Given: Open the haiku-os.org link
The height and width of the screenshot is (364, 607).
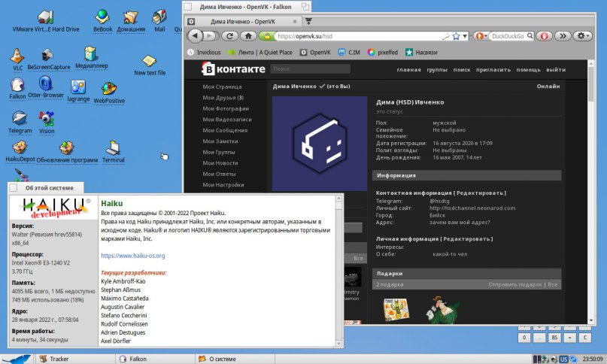Looking at the screenshot, I should [133, 256].
